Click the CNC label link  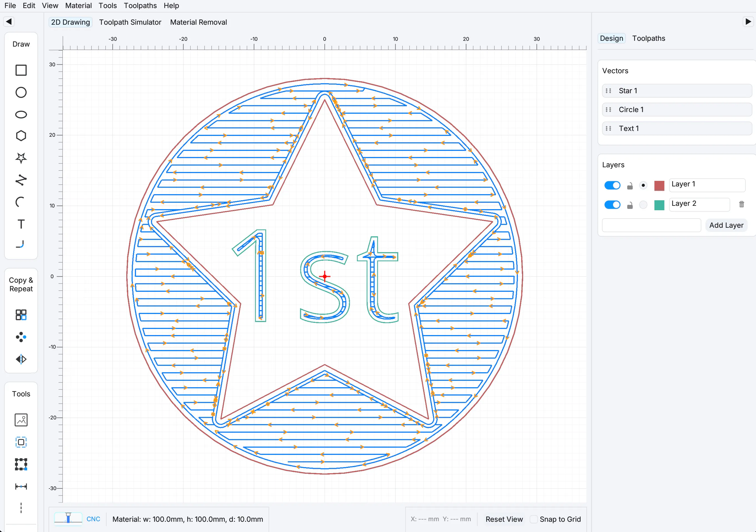click(93, 519)
